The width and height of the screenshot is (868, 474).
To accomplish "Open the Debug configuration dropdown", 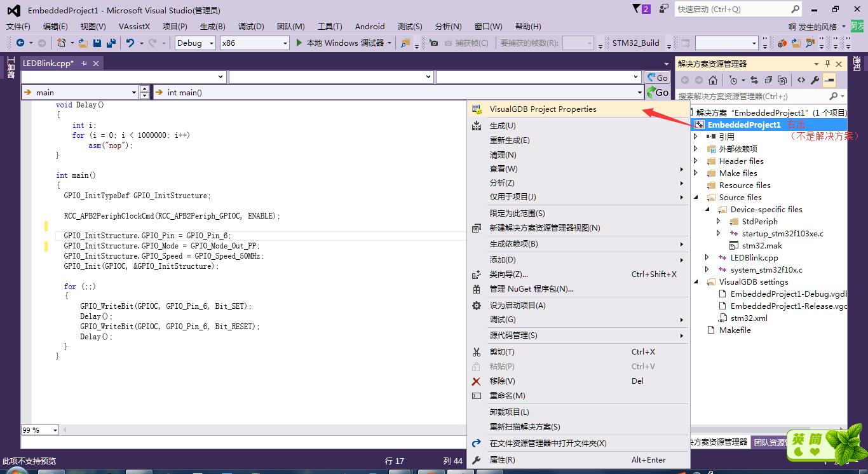I will click(195, 43).
